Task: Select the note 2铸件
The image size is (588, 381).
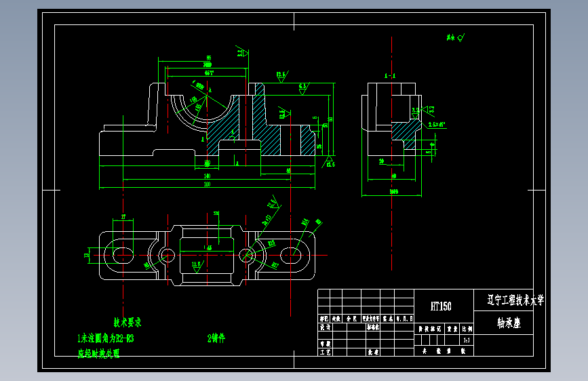Action: click(216, 338)
